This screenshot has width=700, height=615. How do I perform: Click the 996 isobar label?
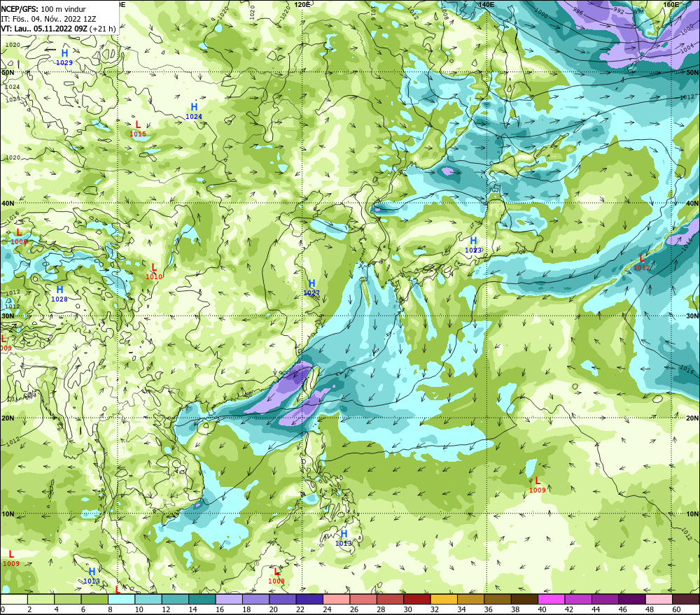click(x=578, y=11)
